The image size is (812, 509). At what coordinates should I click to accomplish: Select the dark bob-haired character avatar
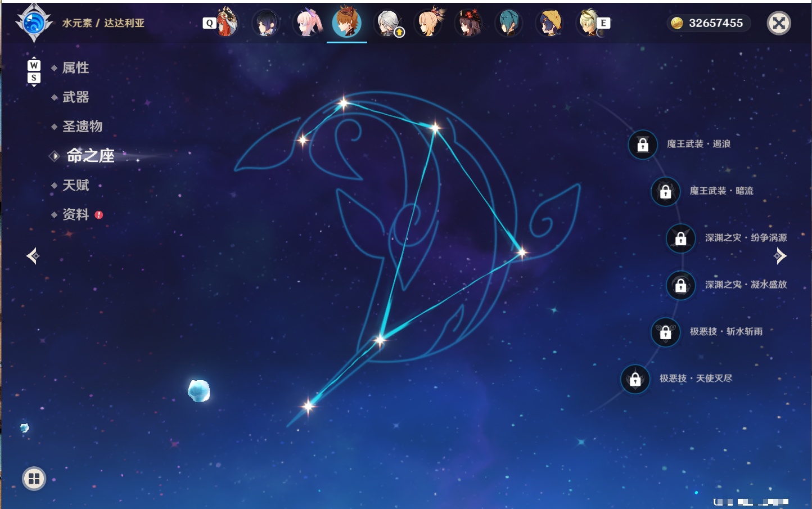point(266,23)
